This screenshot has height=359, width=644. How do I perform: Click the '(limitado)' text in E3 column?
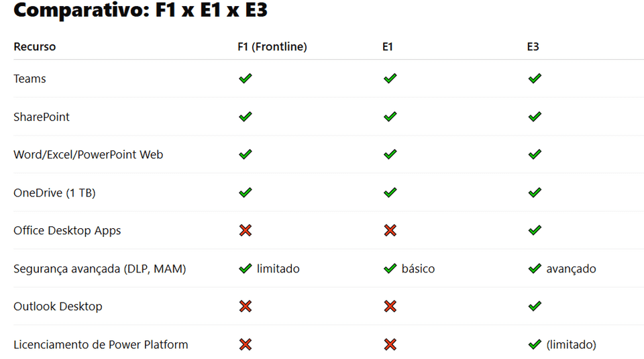tap(571, 344)
